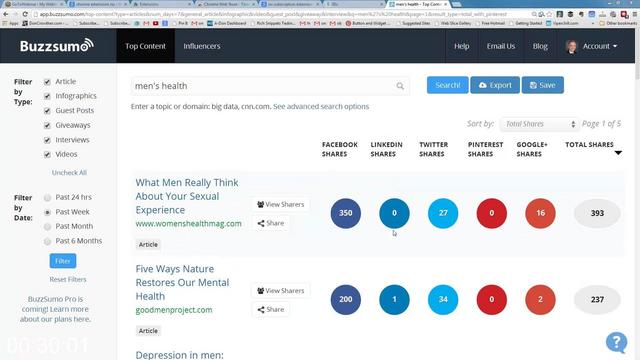This screenshot has width=640, height=360.
Task: Click total shares badge showing 393
Action: 597,213
